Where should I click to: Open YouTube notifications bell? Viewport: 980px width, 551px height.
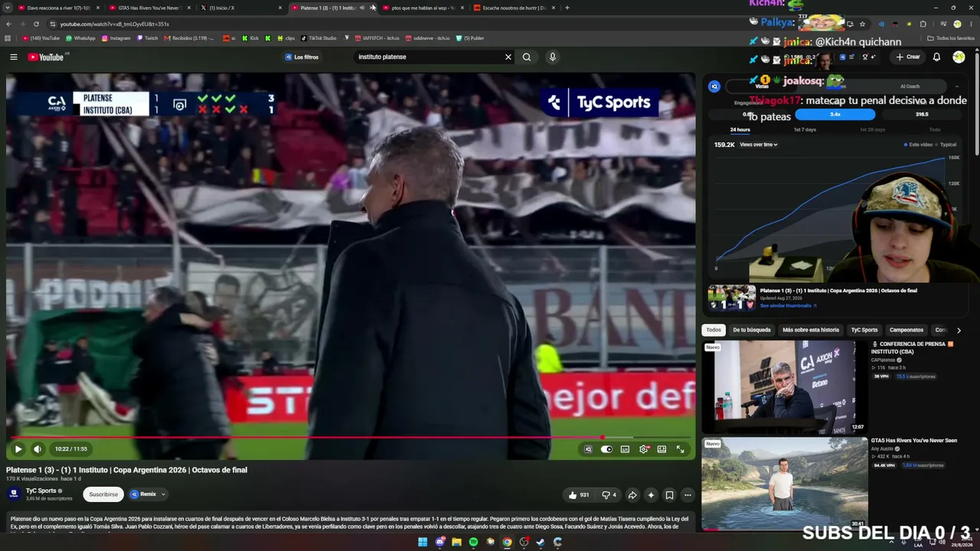click(x=936, y=57)
